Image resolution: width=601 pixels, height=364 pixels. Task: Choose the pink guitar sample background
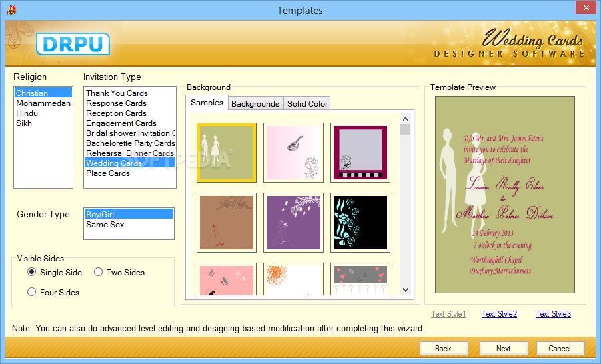[293, 153]
